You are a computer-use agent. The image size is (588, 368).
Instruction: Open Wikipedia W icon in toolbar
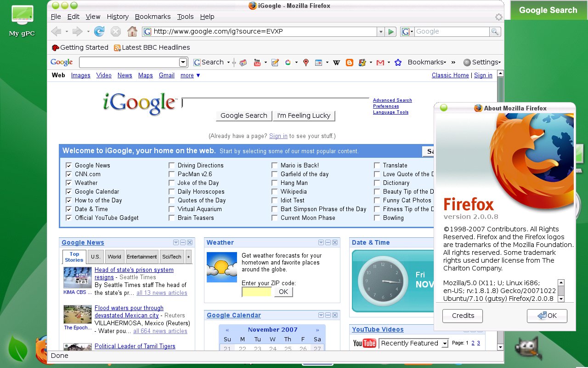(336, 63)
